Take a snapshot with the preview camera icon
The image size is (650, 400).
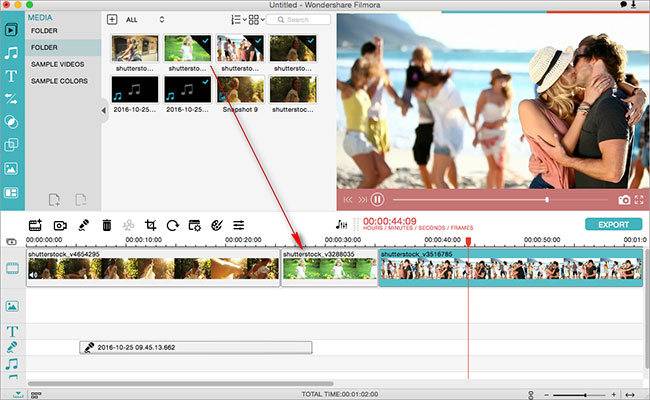[x=624, y=200]
